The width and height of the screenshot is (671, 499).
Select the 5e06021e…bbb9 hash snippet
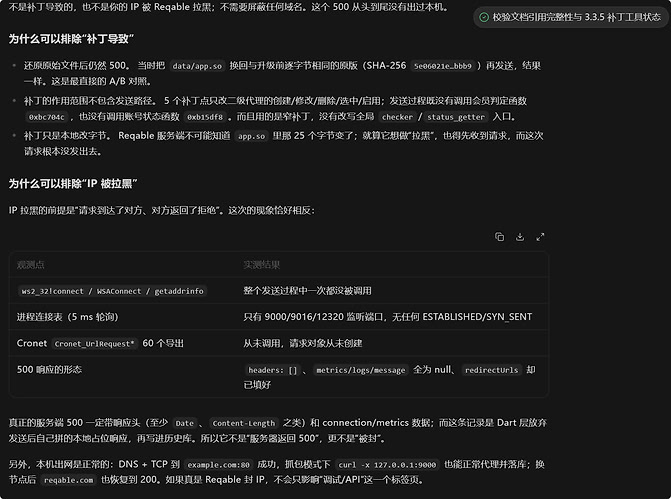442,66
